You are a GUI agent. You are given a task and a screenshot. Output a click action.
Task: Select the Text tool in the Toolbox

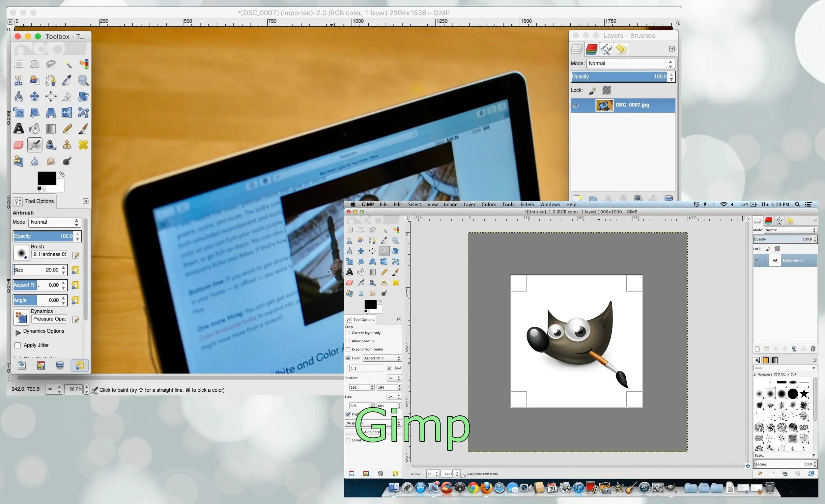[x=19, y=128]
